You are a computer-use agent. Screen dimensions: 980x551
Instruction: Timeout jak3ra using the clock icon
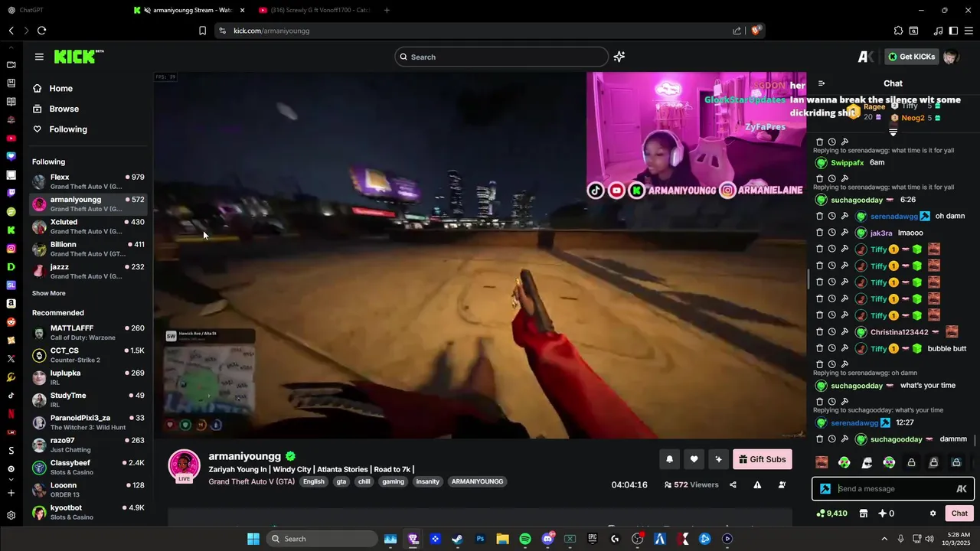(x=831, y=233)
